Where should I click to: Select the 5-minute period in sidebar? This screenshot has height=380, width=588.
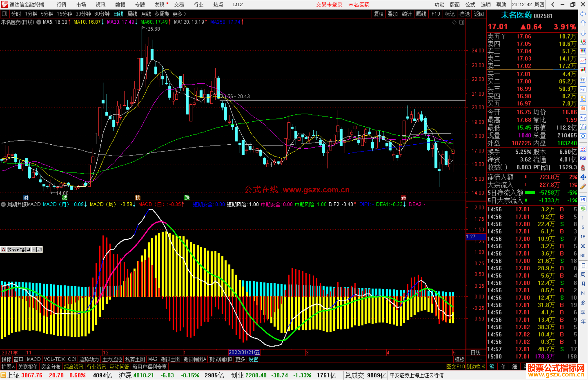(583, 227)
